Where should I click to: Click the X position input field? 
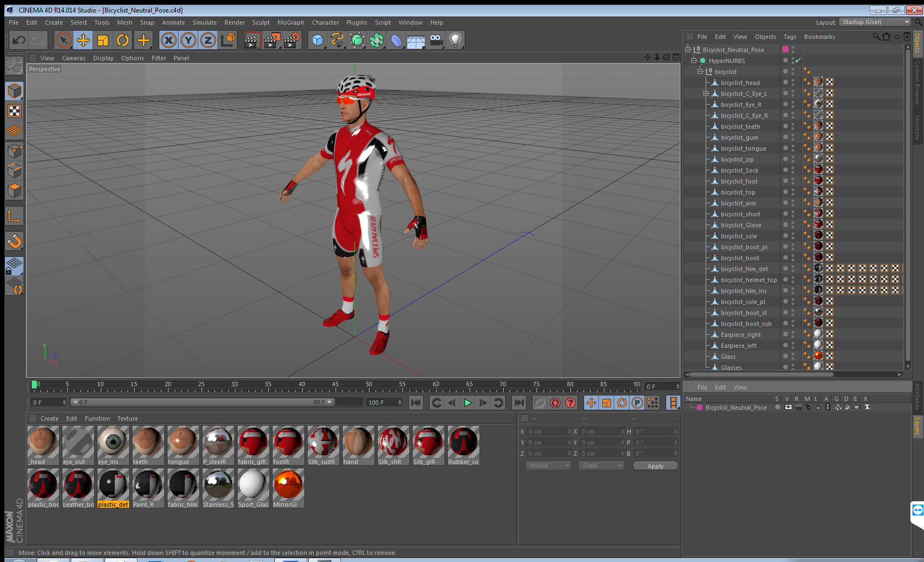click(x=548, y=432)
